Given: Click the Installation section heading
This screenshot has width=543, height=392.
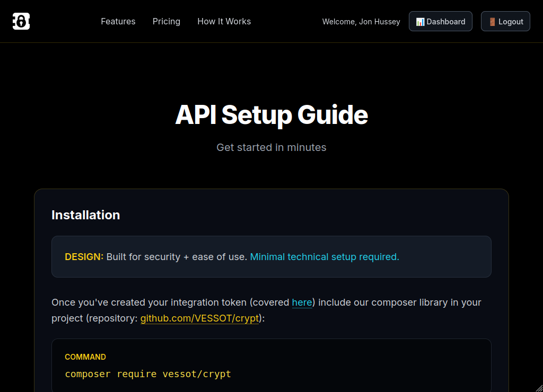Looking at the screenshot, I should point(86,215).
